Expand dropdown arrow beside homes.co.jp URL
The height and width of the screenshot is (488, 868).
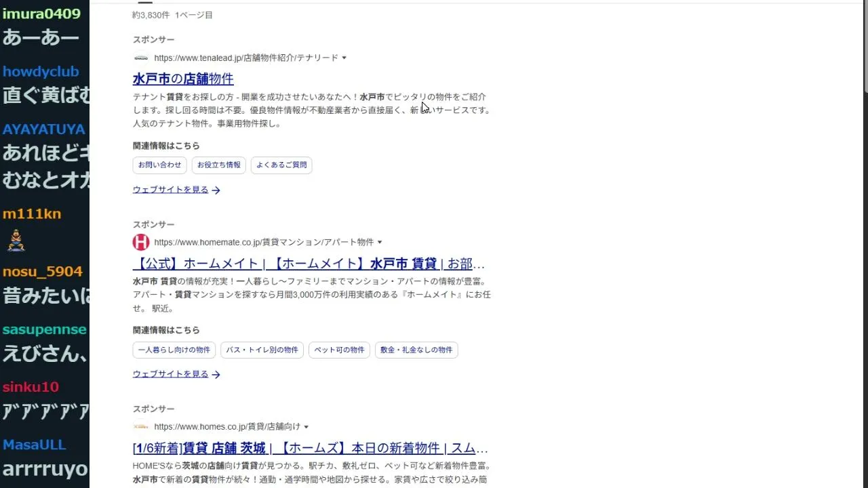[307, 427]
